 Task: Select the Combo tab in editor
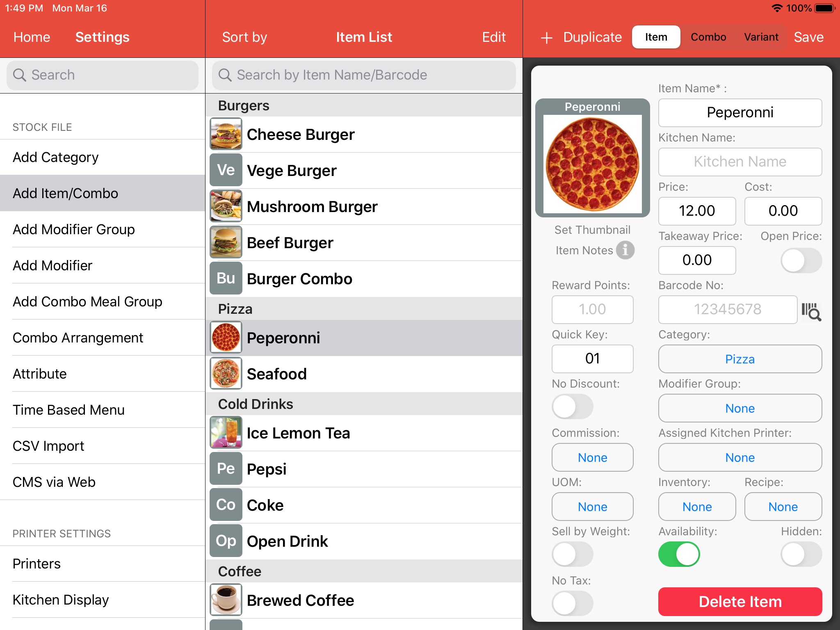[710, 37]
